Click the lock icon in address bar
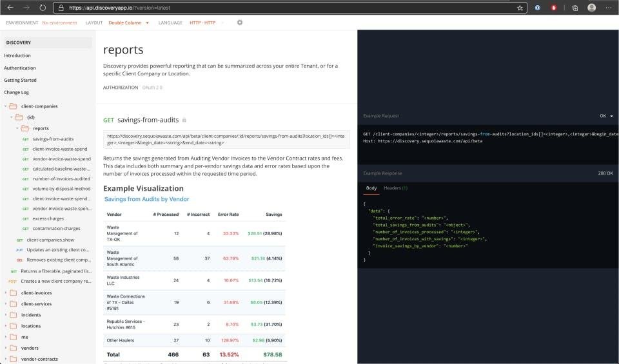Viewport: 619px width, 364px height. tap(61, 8)
